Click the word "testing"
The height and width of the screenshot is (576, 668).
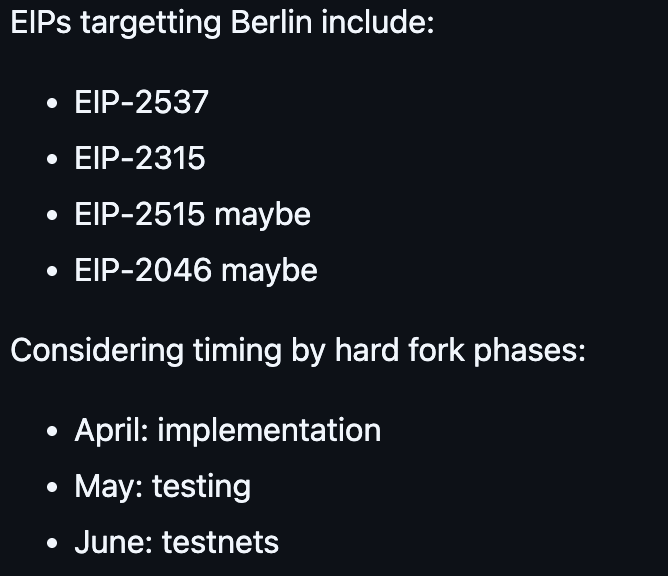click(x=201, y=486)
